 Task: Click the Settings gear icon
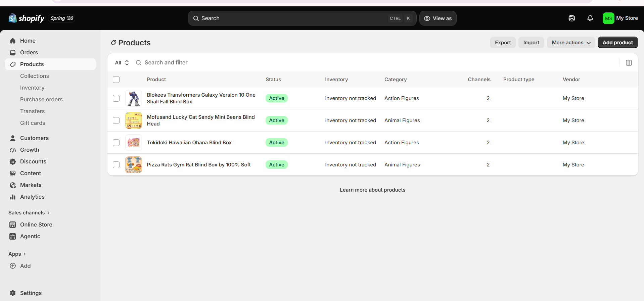[x=13, y=293]
